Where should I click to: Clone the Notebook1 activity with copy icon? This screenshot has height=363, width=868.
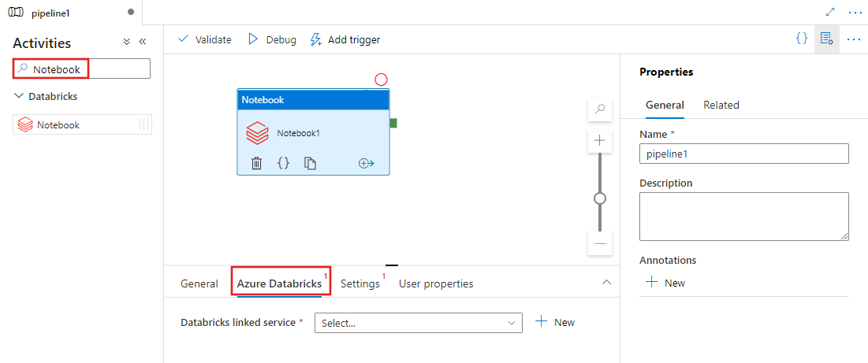click(311, 163)
